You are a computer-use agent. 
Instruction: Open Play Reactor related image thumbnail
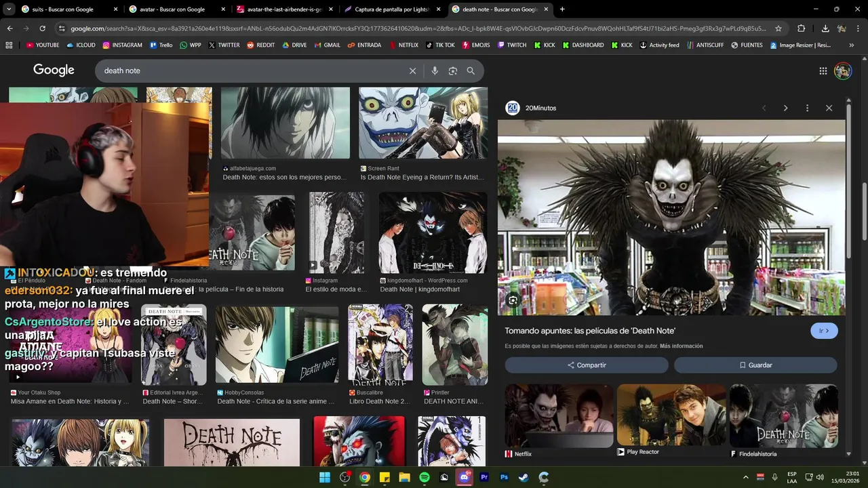(671, 415)
